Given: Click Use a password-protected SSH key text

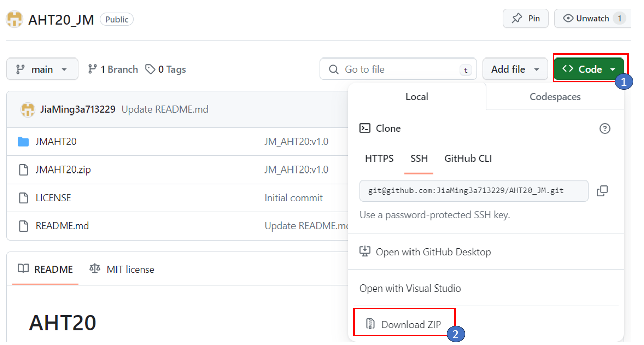Looking at the screenshot, I should [x=435, y=215].
